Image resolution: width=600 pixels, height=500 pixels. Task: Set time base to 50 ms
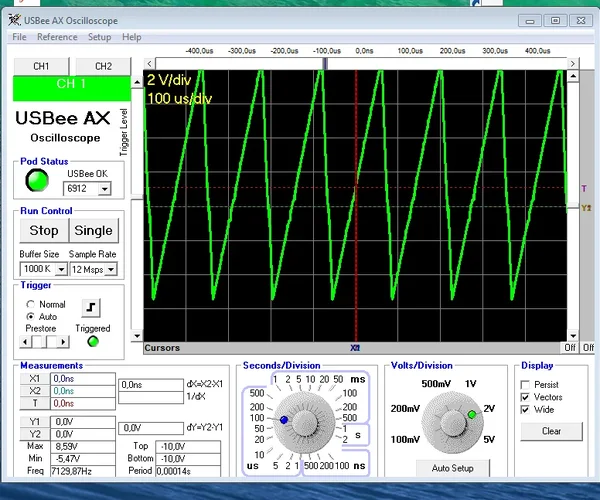[x=338, y=379]
